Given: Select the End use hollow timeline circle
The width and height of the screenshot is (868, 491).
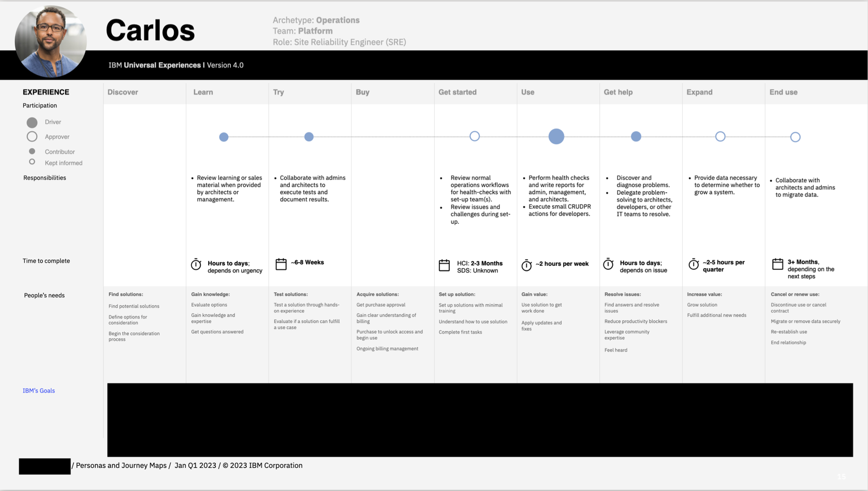Looking at the screenshot, I should point(796,137).
